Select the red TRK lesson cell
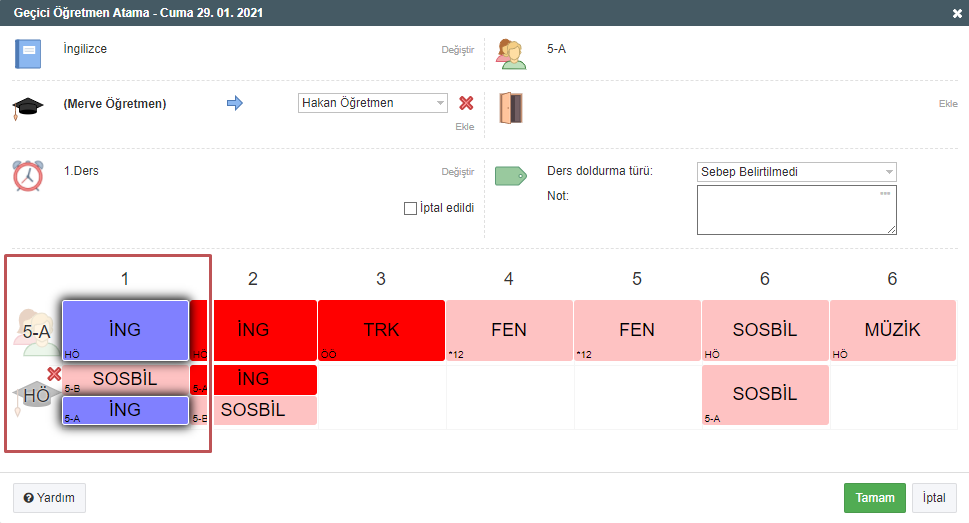 tap(381, 330)
